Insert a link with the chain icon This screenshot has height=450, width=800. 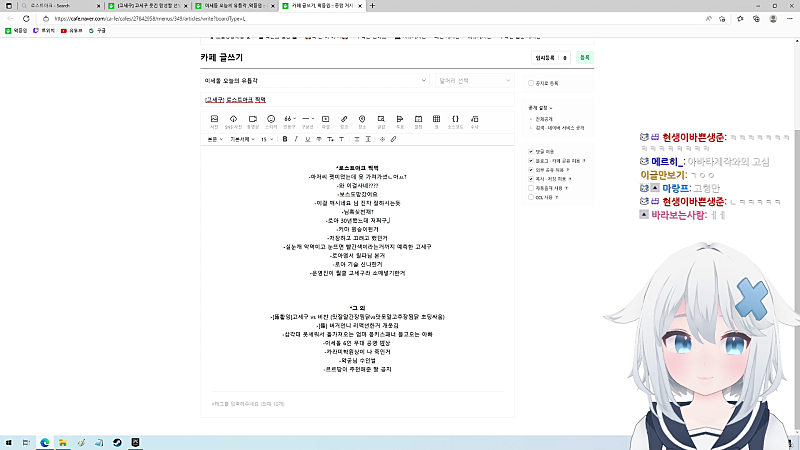[344, 121]
